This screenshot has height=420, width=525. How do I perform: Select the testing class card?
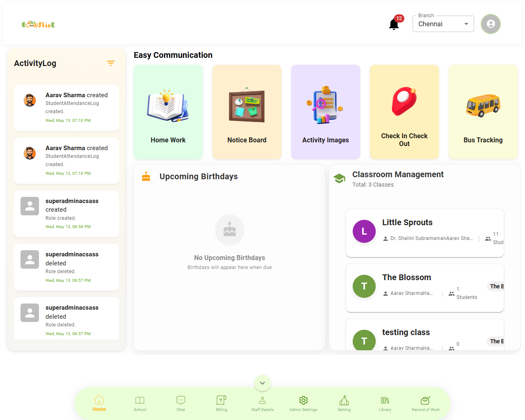click(x=425, y=335)
